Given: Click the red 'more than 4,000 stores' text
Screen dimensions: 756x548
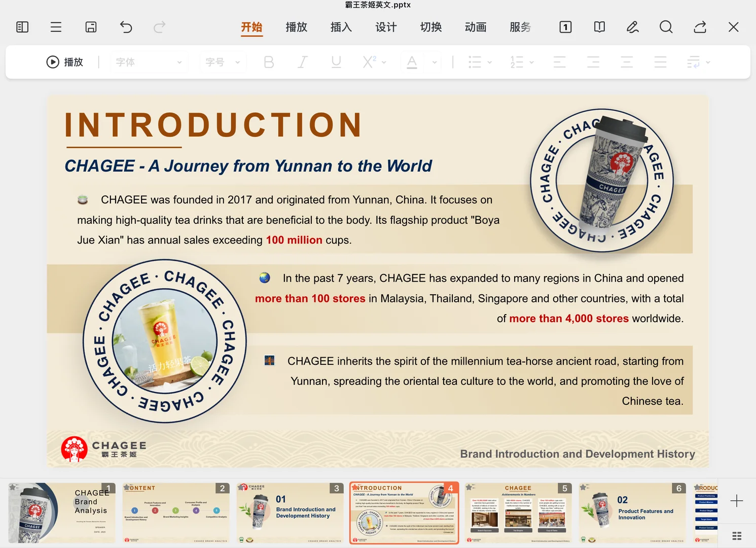Looking at the screenshot, I should [x=569, y=318].
